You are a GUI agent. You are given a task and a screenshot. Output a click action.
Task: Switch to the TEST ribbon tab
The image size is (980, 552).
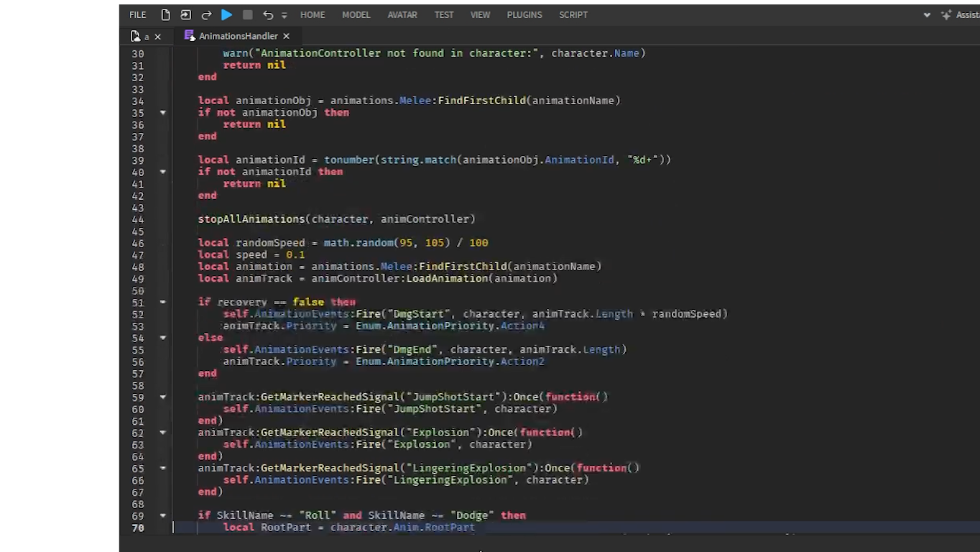point(444,14)
